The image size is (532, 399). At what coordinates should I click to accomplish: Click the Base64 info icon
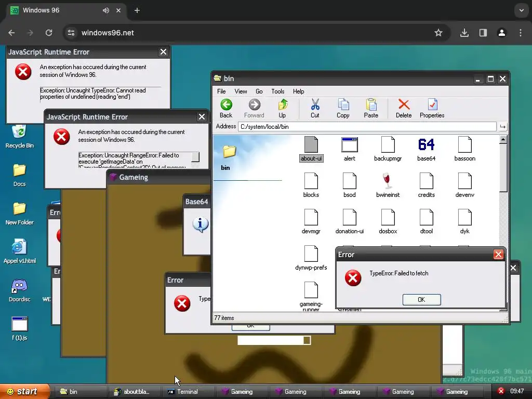(x=200, y=224)
